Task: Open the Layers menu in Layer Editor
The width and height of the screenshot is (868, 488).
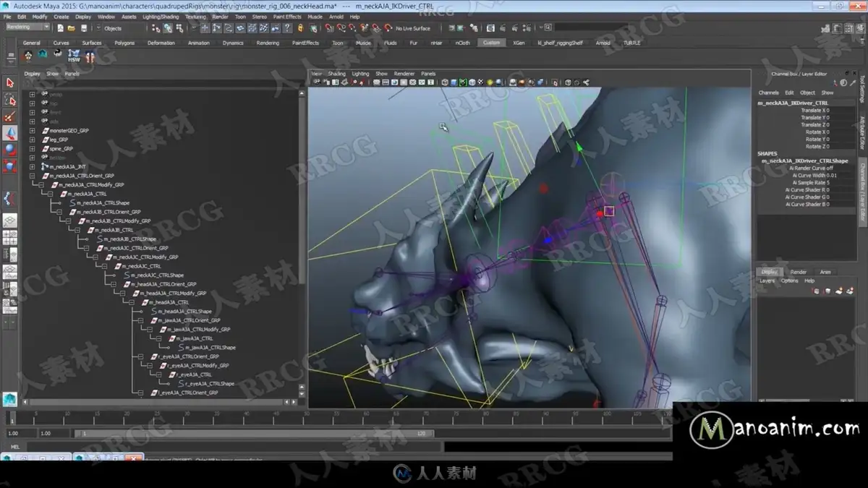Action: (x=767, y=281)
